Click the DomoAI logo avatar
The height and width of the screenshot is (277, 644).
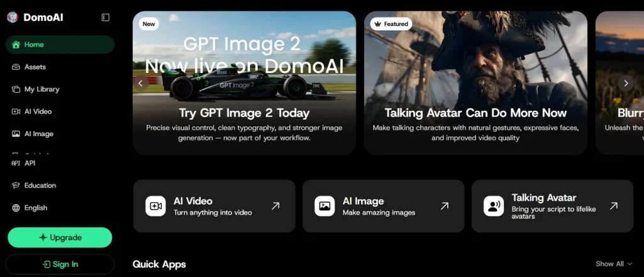[13, 17]
